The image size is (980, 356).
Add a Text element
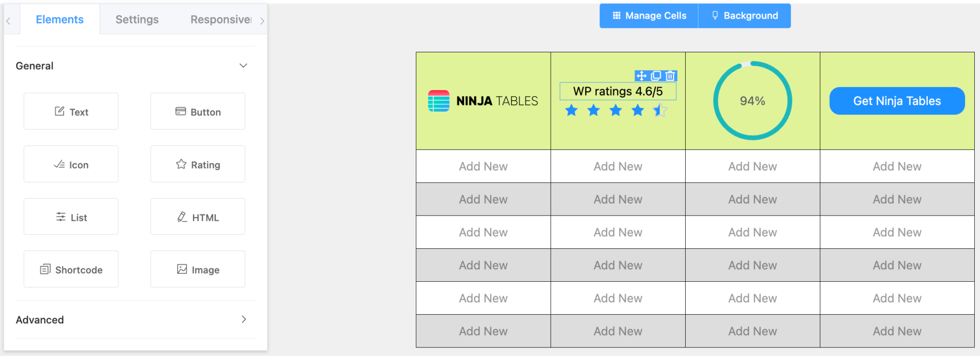(70, 111)
